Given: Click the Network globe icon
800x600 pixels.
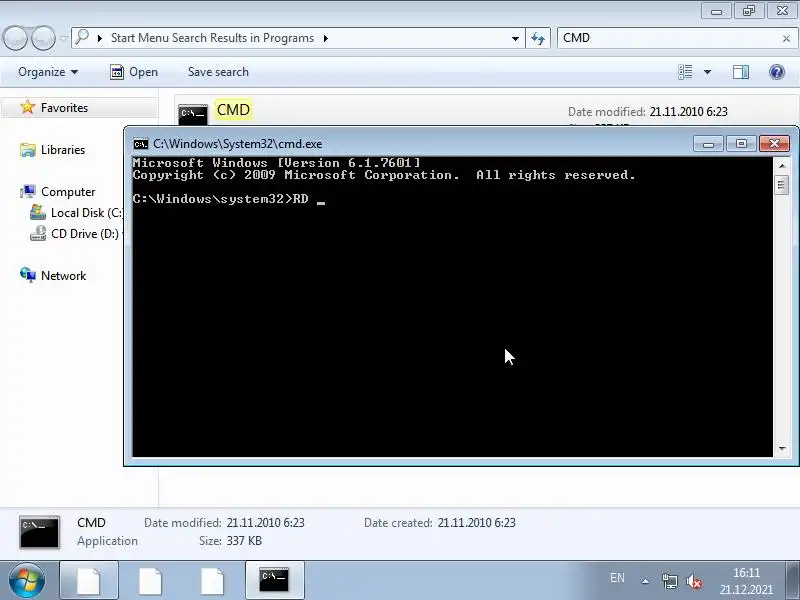Looking at the screenshot, I should tap(28, 275).
